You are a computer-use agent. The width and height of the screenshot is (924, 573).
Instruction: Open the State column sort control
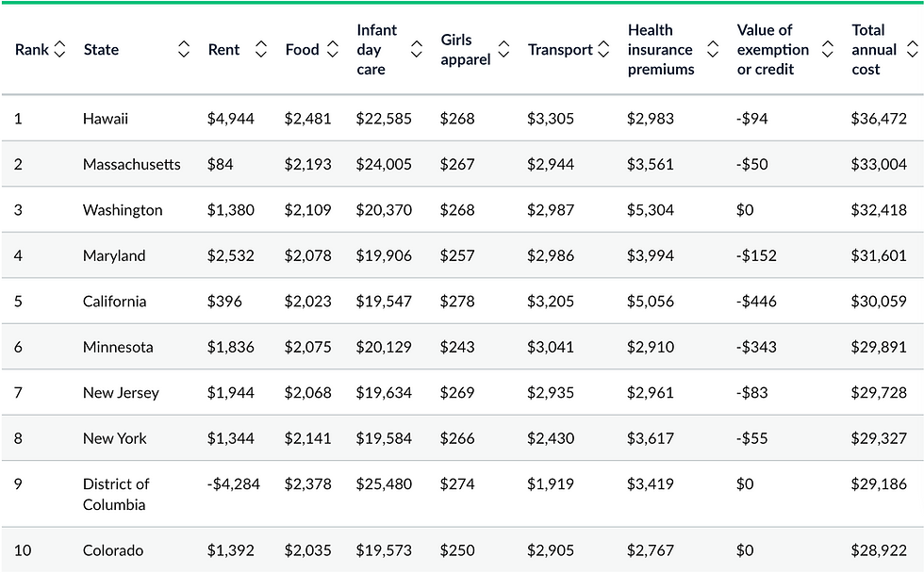[x=183, y=49]
